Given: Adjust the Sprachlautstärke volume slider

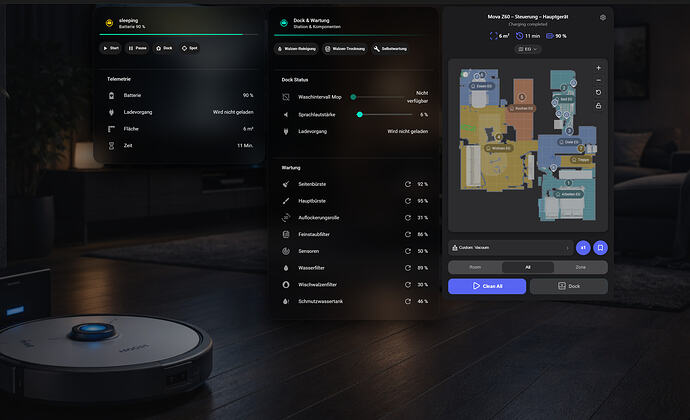Looking at the screenshot, I should [384, 114].
